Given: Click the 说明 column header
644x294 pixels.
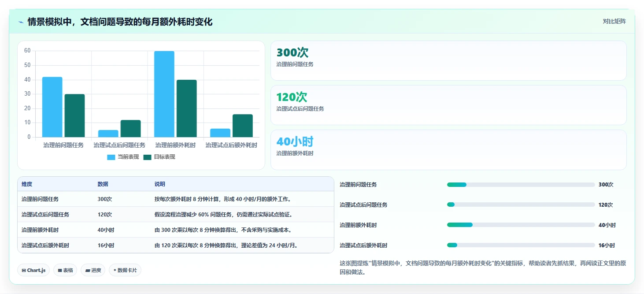Looking at the screenshot, I should click(160, 184).
